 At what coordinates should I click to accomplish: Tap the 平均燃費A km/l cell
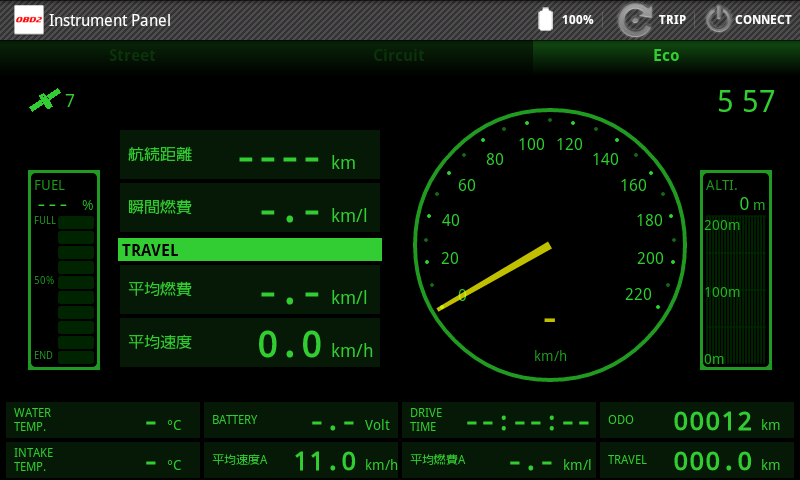[x=499, y=460]
